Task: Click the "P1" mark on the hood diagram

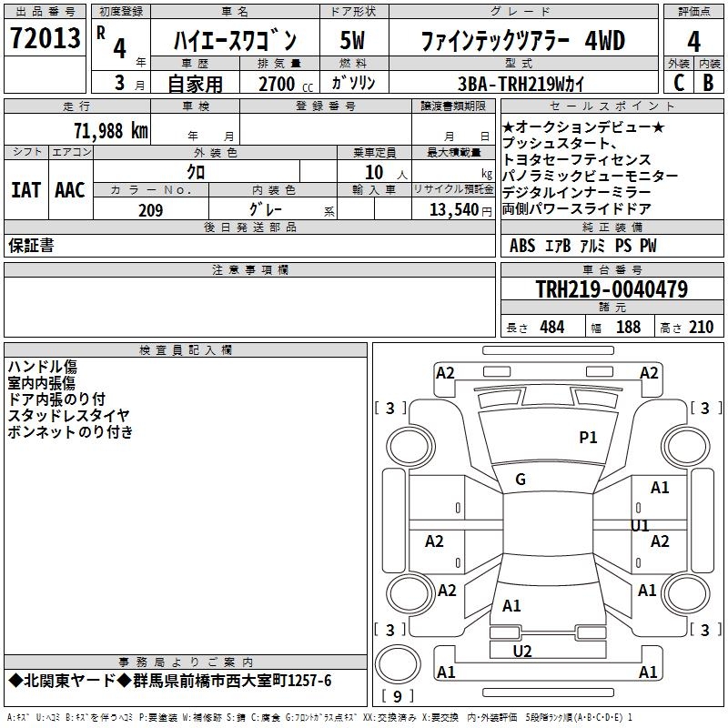Action: [588, 438]
